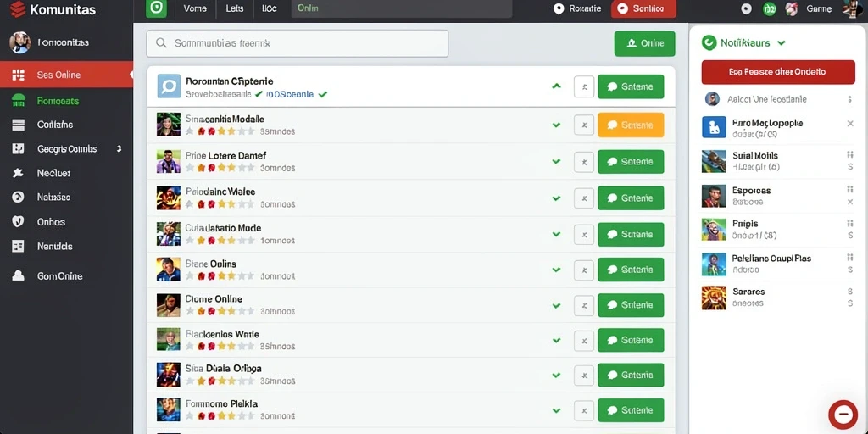Click the red Esp Feaste button
Screen dimensions: 868x434
(778, 72)
